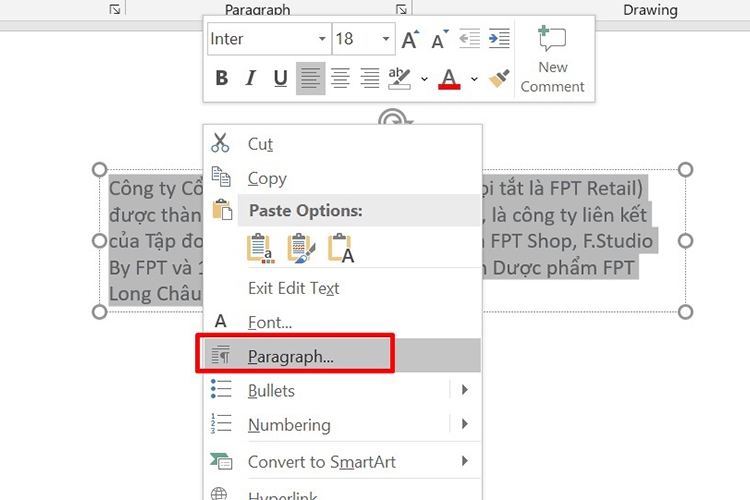This screenshot has height=500, width=750.
Task: Paste using destination theme option
Action: click(x=260, y=248)
